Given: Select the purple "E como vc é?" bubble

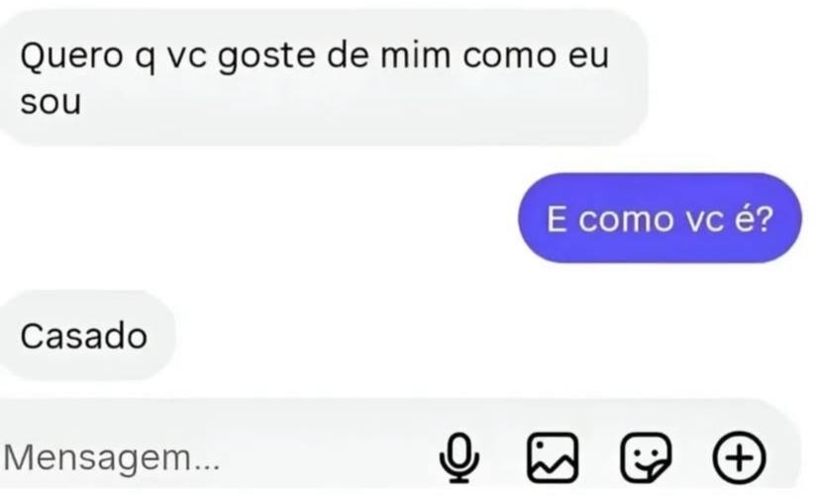Looking at the screenshot, I should pos(660,218).
